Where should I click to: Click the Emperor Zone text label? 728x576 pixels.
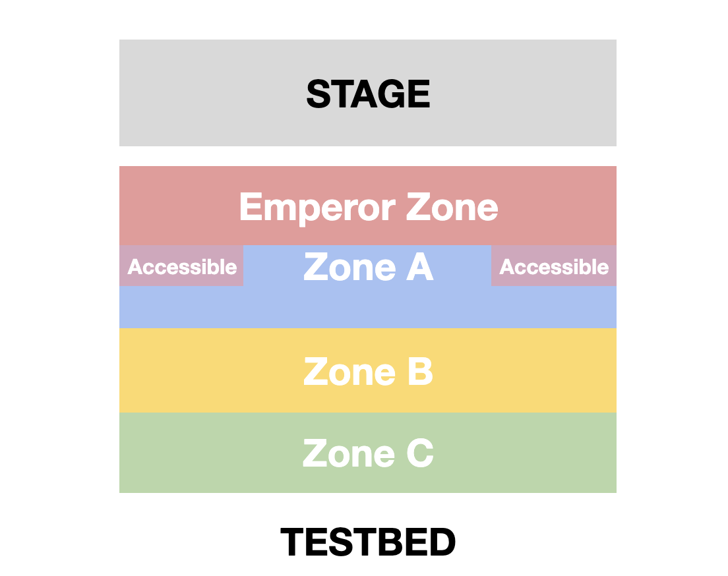[368, 208]
